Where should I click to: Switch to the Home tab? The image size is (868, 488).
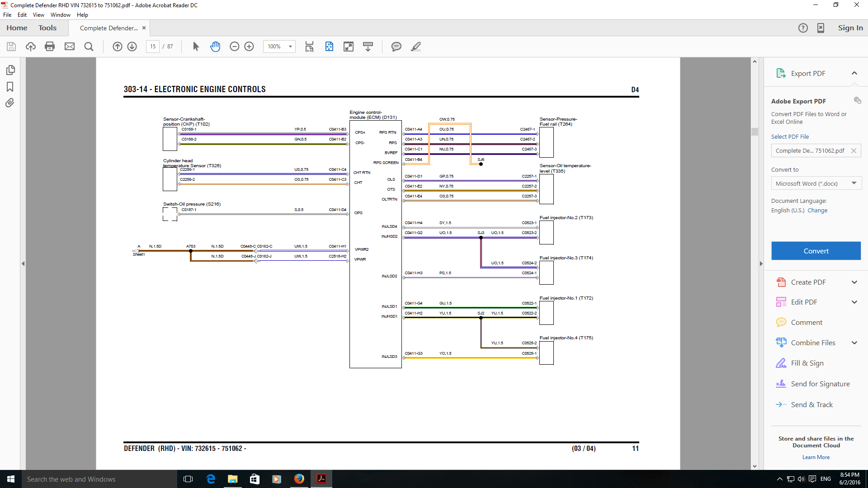pyautogui.click(x=17, y=28)
